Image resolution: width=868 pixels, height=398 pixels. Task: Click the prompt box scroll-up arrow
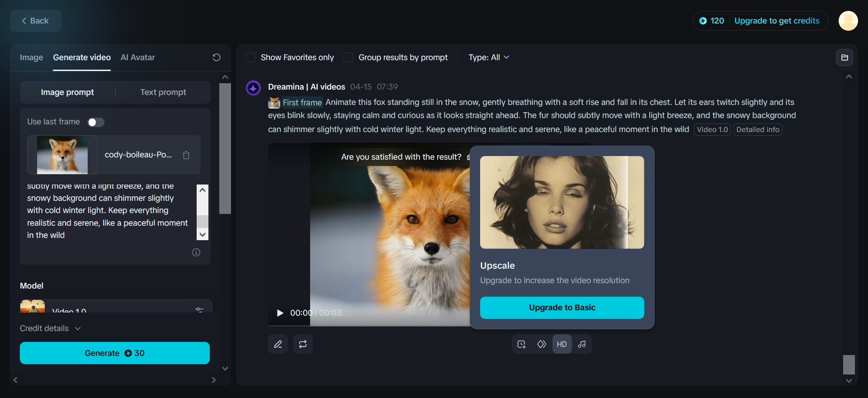203,190
